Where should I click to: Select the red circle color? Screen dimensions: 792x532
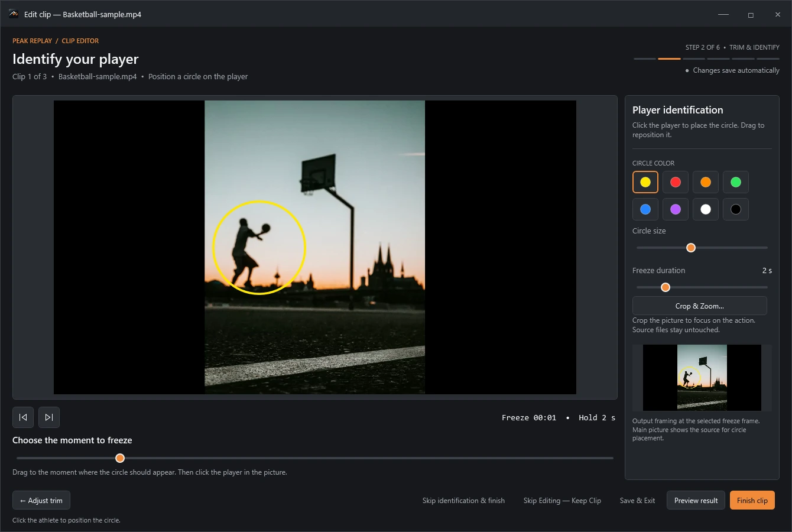(676, 182)
